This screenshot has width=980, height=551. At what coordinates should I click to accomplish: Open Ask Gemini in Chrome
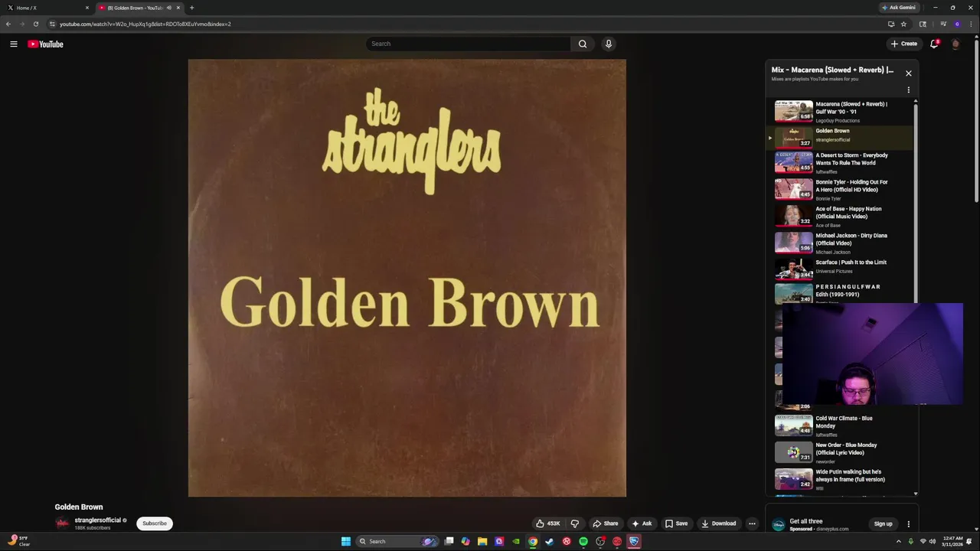pos(899,8)
